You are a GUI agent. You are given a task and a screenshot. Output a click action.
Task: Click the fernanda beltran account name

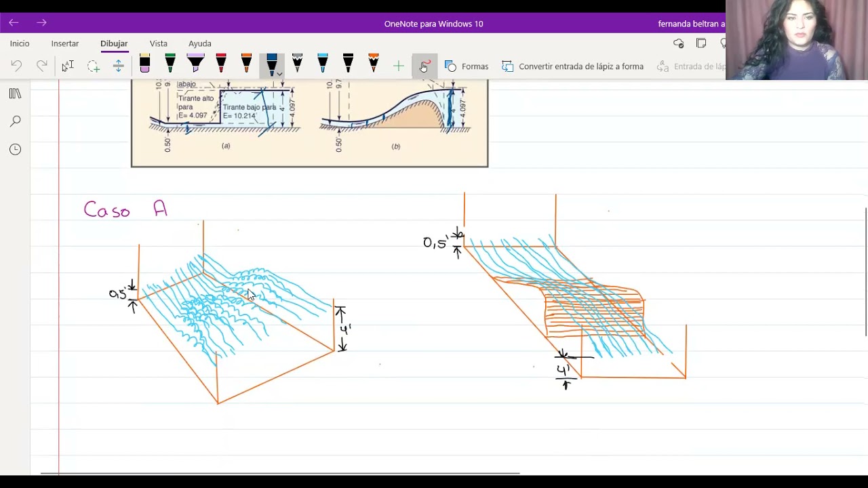(x=691, y=24)
